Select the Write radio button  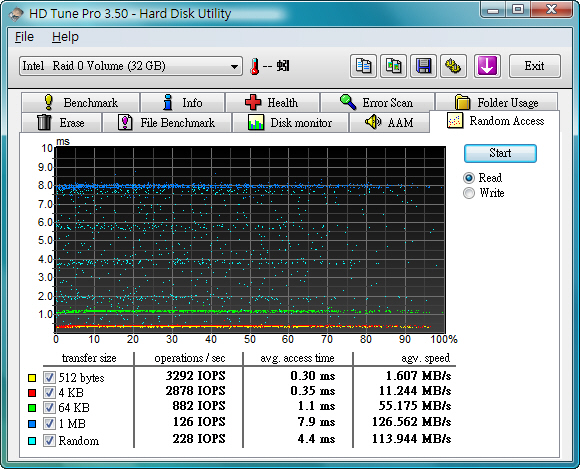(x=469, y=193)
